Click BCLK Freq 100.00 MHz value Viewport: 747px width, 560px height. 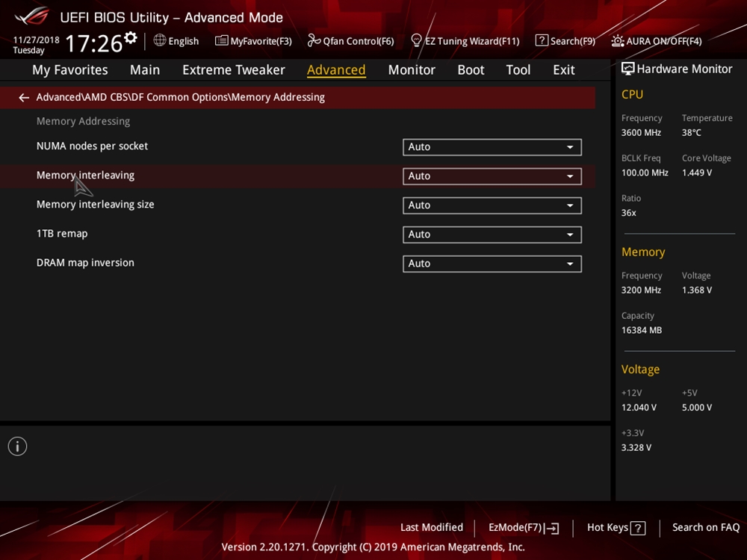pos(645,173)
